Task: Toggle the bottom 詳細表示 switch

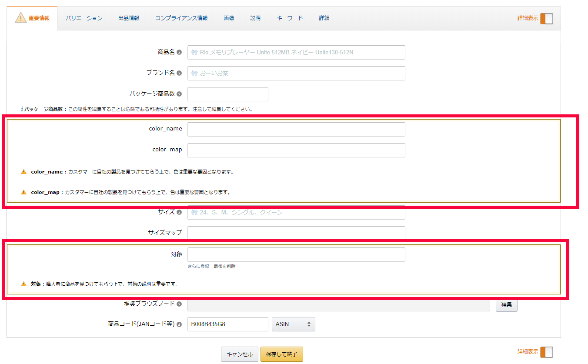Action: tap(546, 352)
